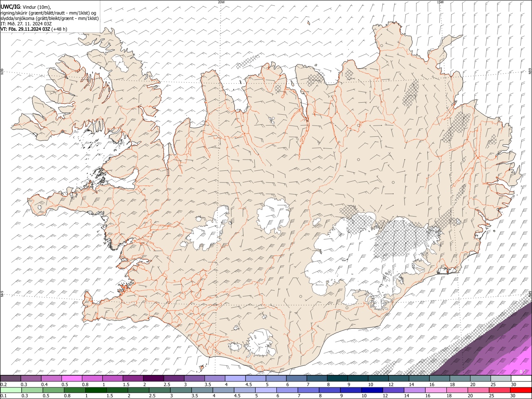
Task: Click the 3.5 swatch in the lower legend row
Action: [x=202, y=390]
